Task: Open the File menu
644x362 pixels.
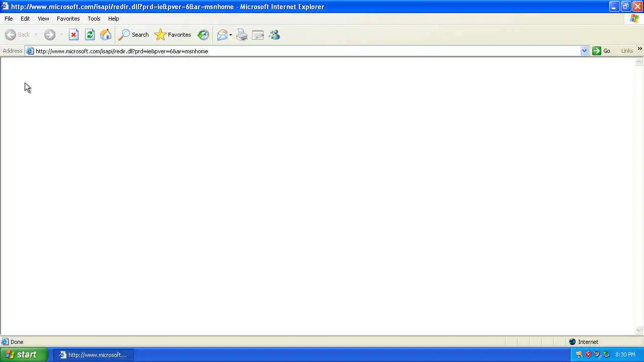Action: click(9, 19)
